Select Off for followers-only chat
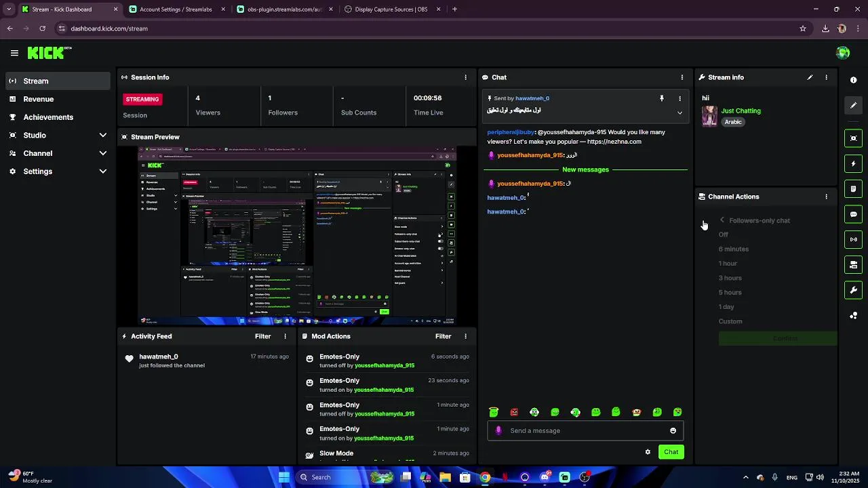The height and width of the screenshot is (488, 868). (x=724, y=235)
